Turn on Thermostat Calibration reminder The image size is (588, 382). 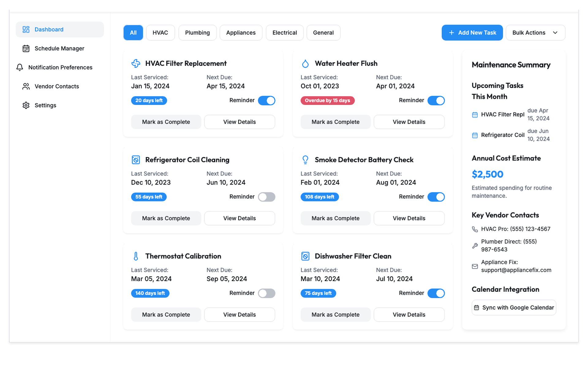[x=266, y=293]
